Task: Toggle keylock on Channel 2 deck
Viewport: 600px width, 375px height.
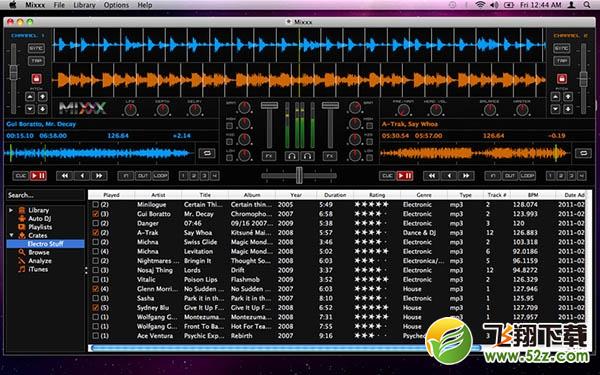Action: coord(562,78)
